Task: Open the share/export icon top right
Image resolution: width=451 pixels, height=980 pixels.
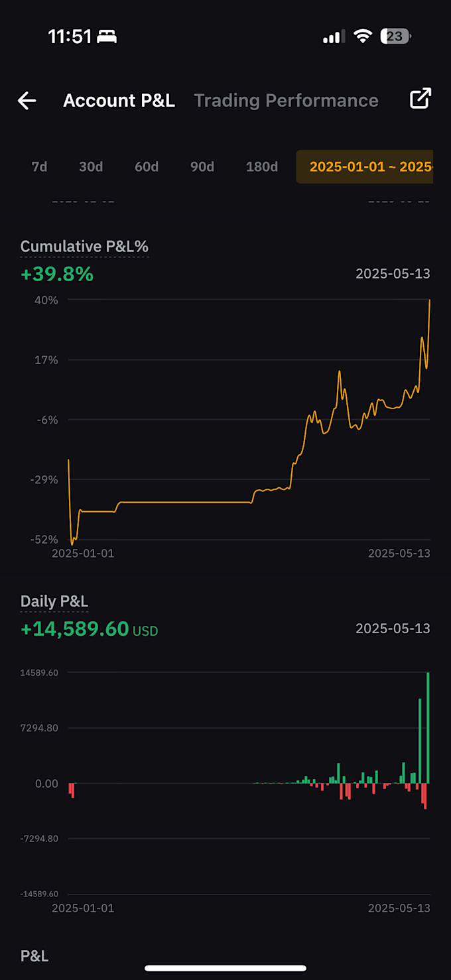Action: click(420, 98)
